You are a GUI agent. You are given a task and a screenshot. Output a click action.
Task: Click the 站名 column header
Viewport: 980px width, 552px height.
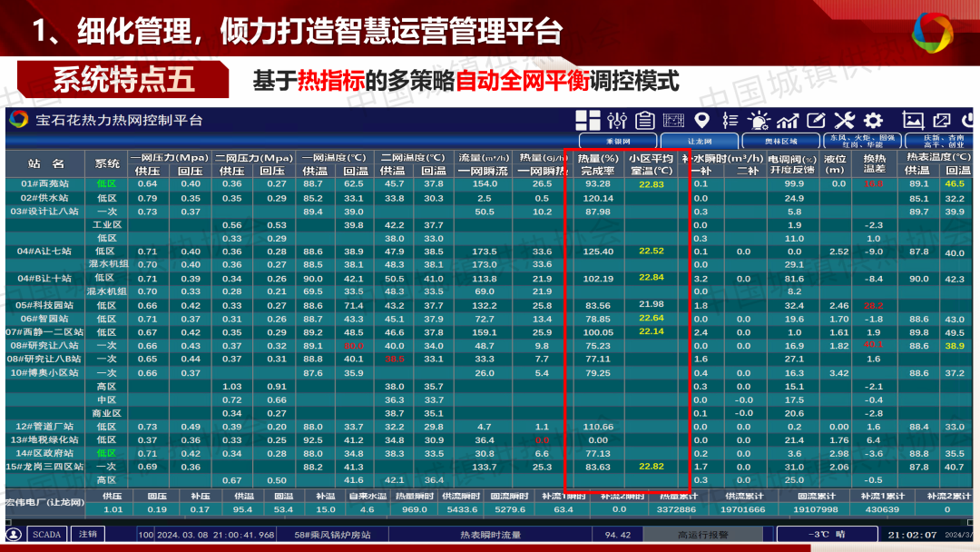click(44, 163)
